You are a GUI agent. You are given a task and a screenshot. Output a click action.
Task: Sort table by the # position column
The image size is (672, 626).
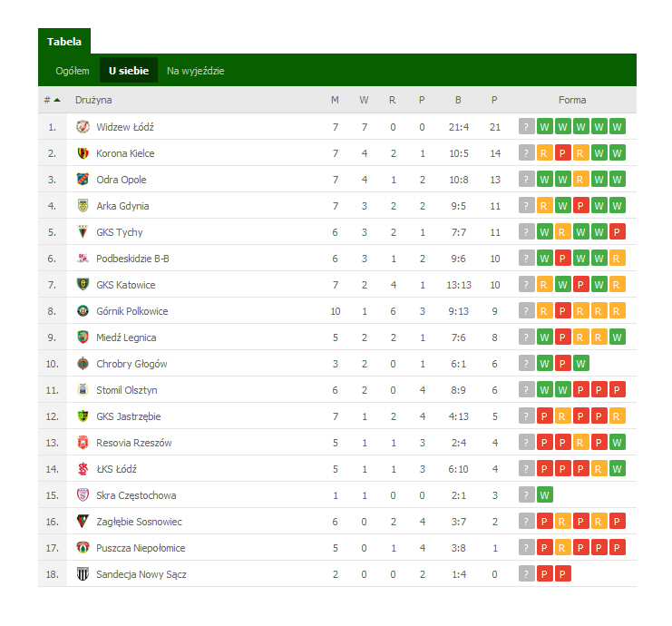[x=51, y=100]
